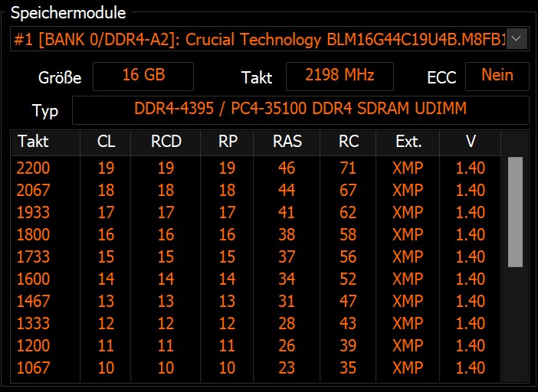Click the 2198 MHz clock field
538x392 pixels.
point(340,76)
